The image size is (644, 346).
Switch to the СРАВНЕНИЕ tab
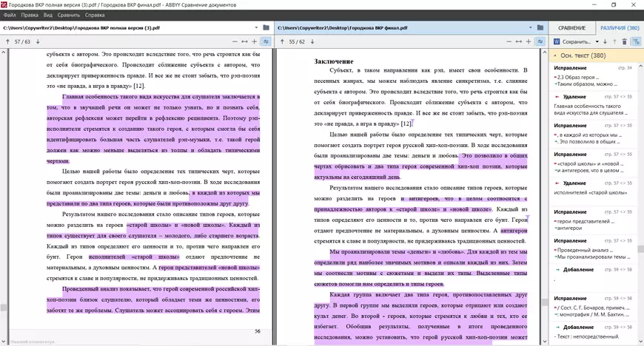[x=571, y=28]
